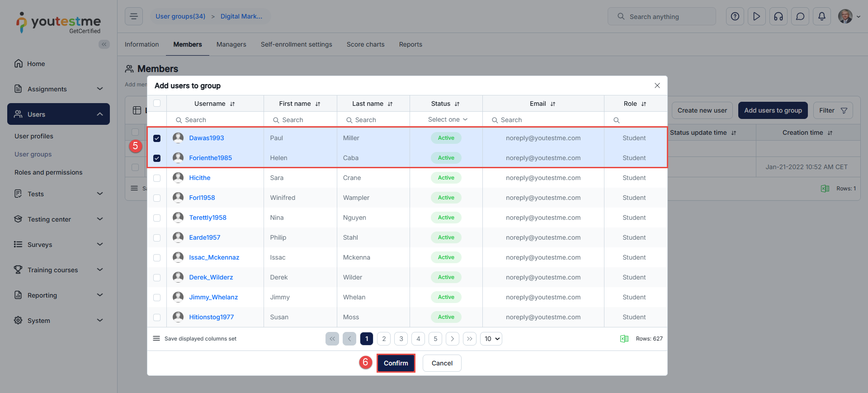This screenshot has width=868, height=393.
Task: Open the Terettly1958 user link
Action: (x=208, y=218)
